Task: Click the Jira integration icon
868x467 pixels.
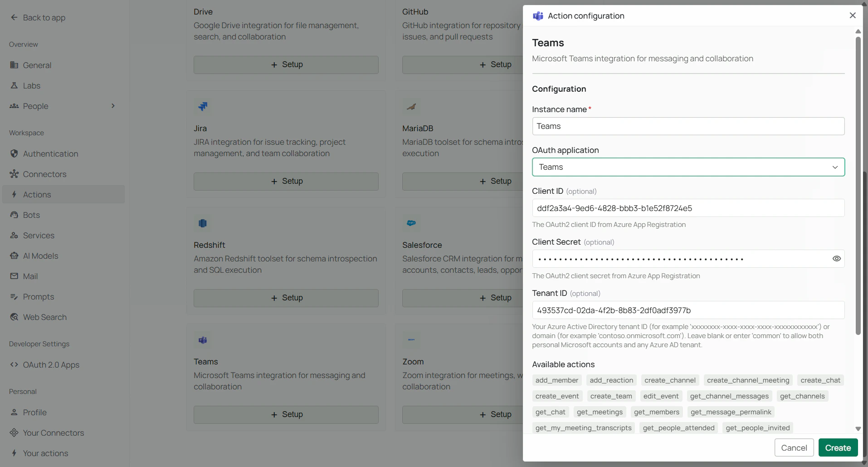Action: pyautogui.click(x=203, y=107)
